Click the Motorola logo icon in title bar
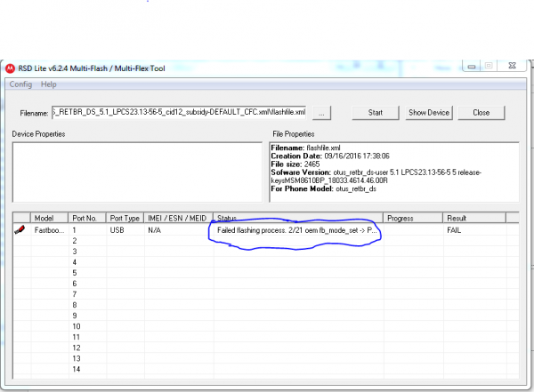 (x=10, y=68)
